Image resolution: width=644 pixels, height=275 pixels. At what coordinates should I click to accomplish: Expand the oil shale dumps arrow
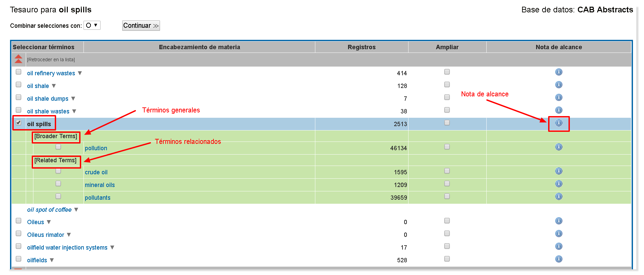[x=73, y=98]
